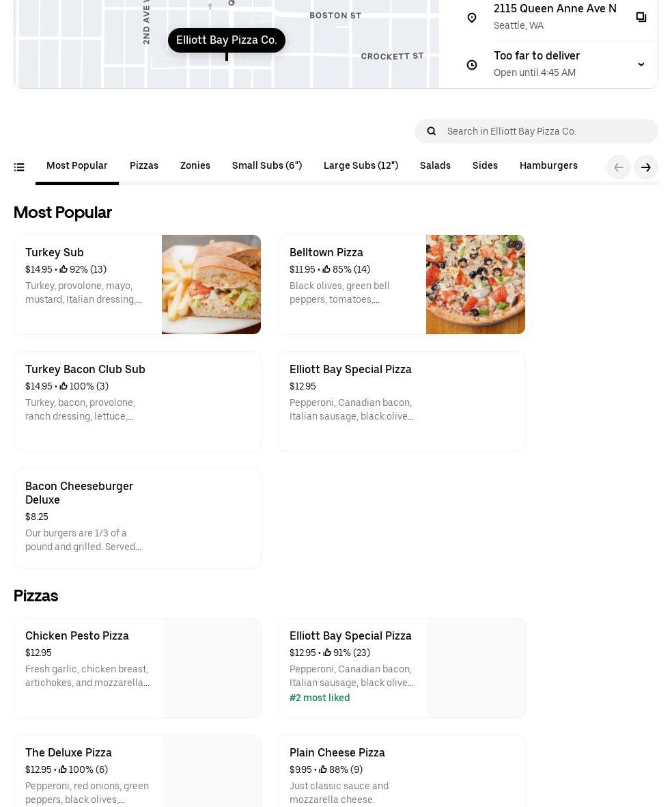672x807 pixels.
Task: Focus the restaurant menu search field
Action: point(546,131)
